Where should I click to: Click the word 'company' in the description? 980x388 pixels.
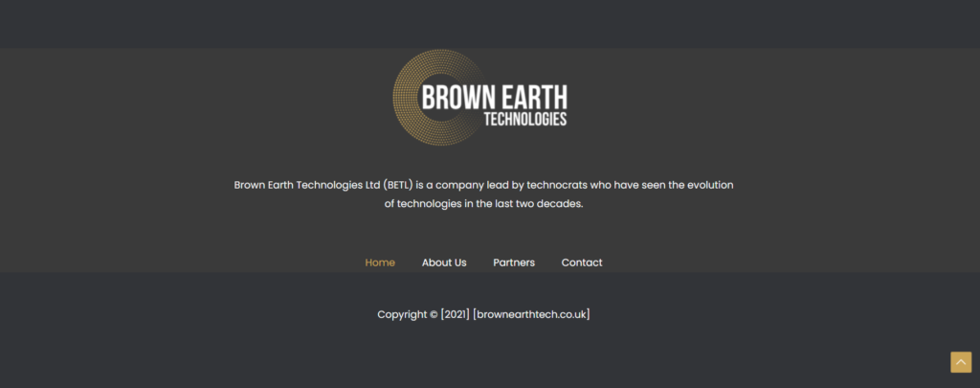click(x=463, y=185)
